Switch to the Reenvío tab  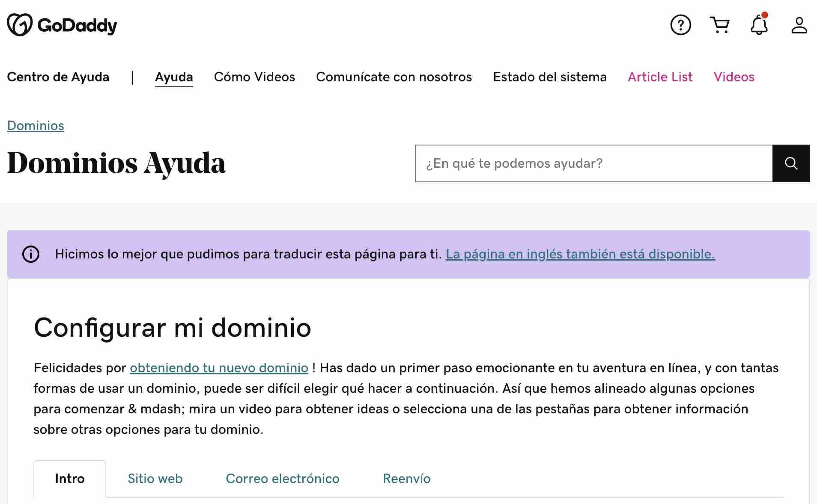(x=407, y=479)
